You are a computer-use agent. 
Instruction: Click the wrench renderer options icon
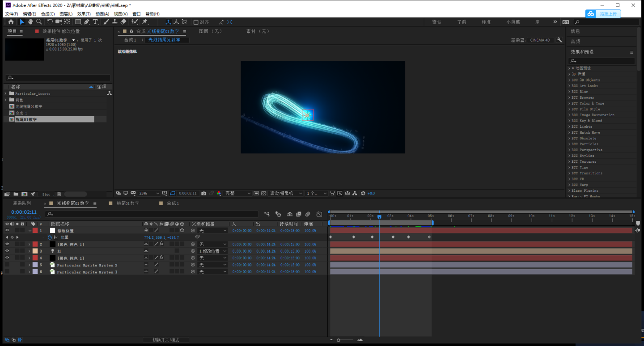pos(559,40)
